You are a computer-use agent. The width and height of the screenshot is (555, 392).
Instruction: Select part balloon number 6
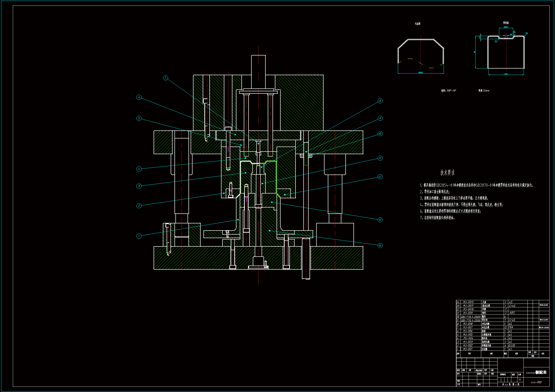139,97
